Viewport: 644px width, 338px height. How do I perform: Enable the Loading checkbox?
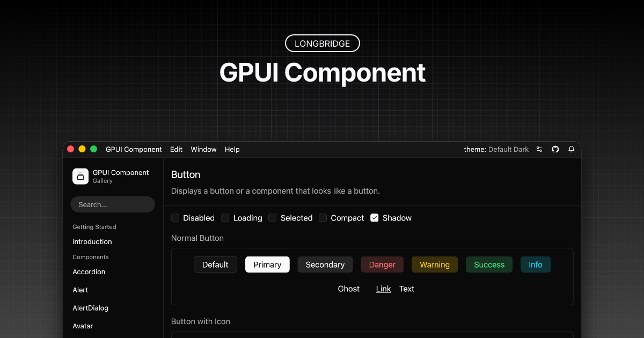coord(225,218)
